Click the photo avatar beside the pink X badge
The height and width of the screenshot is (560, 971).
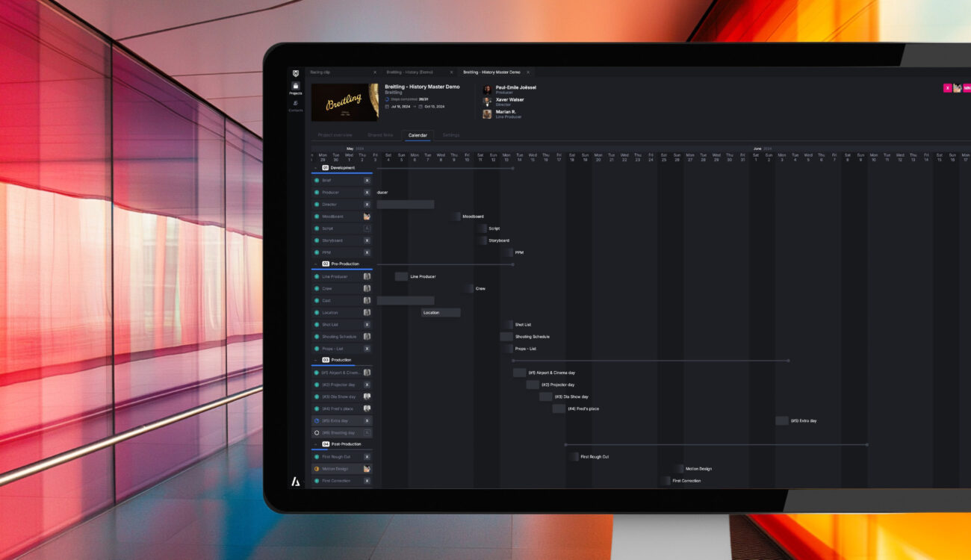click(957, 88)
